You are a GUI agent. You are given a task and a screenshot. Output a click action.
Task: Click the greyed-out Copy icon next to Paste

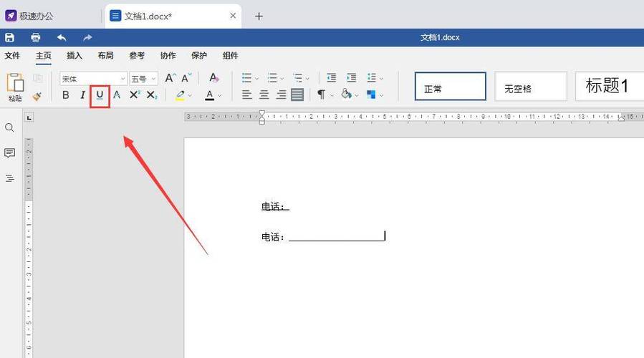[38, 78]
